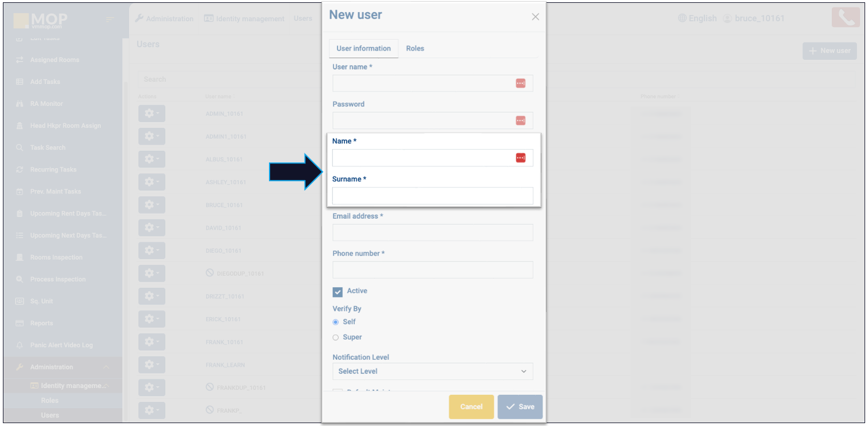This screenshot has height=426, width=868.
Task: Select the User information tab
Action: (x=363, y=49)
